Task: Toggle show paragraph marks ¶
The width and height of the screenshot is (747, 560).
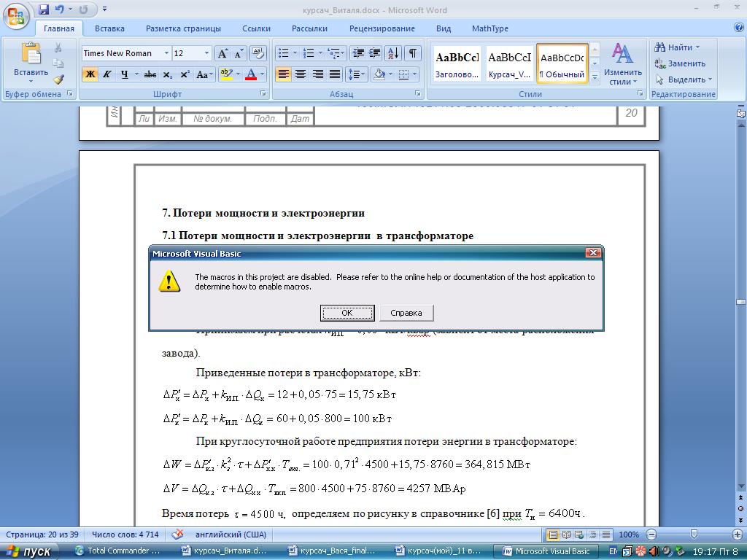Action: coord(413,52)
